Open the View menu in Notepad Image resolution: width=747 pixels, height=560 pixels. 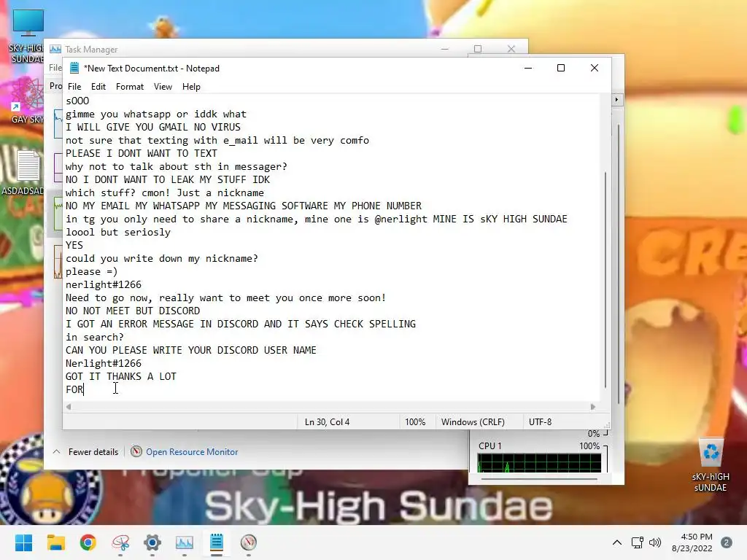click(163, 87)
